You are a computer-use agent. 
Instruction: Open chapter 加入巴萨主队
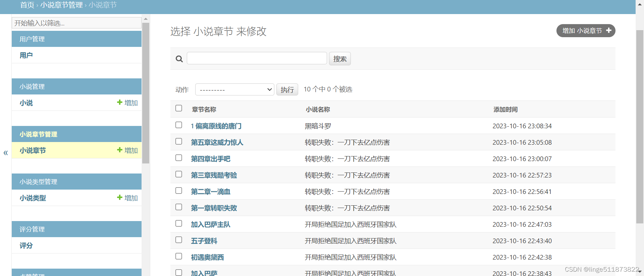211,224
